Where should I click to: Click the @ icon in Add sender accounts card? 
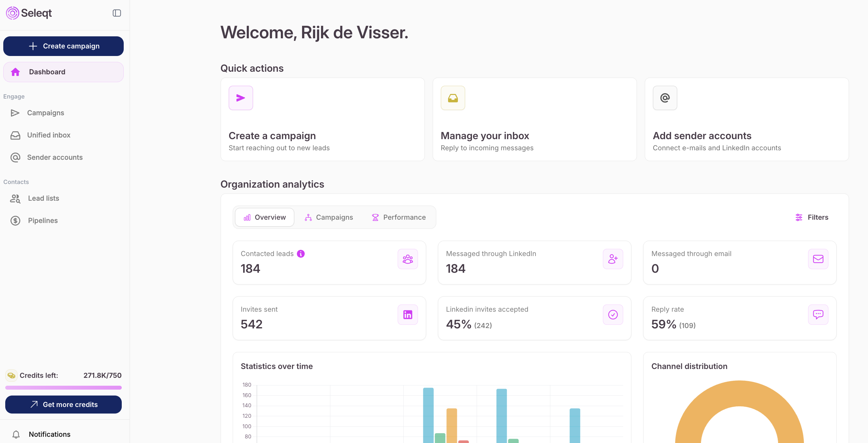tap(664, 98)
